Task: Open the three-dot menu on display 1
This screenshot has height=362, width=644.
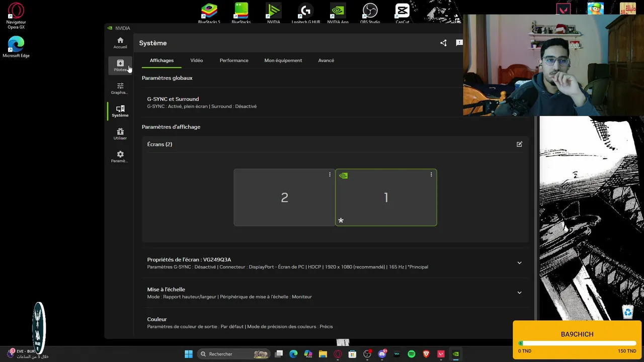Action: tap(431, 174)
